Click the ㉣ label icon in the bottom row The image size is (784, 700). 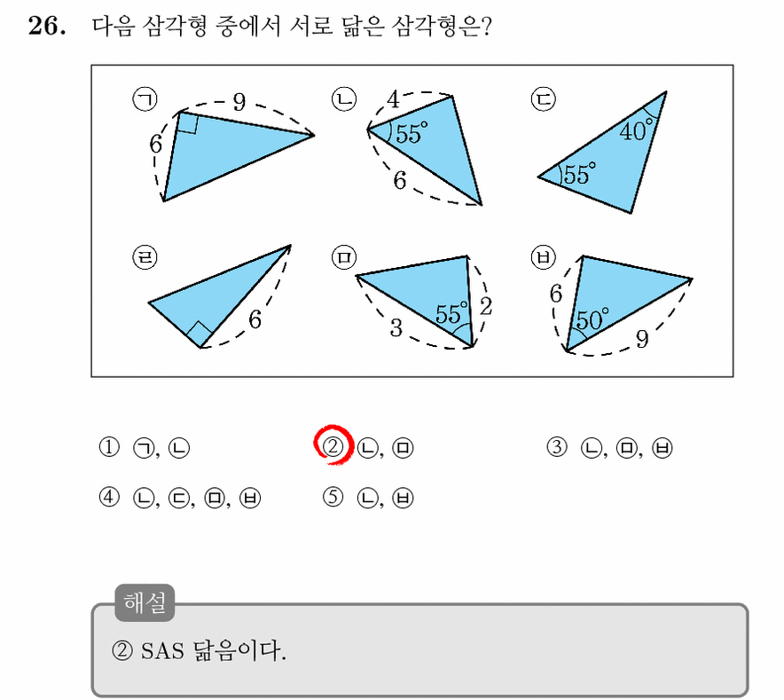145,257
